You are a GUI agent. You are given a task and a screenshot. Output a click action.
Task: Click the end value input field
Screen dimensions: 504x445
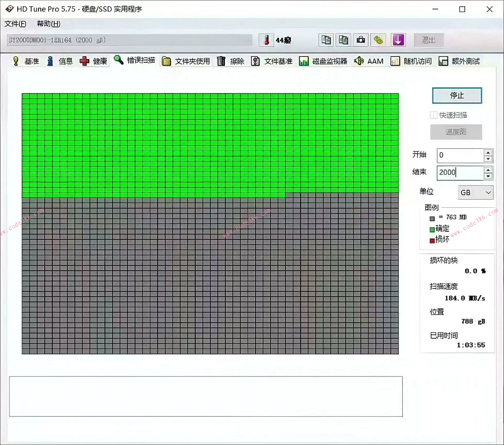[x=459, y=172]
